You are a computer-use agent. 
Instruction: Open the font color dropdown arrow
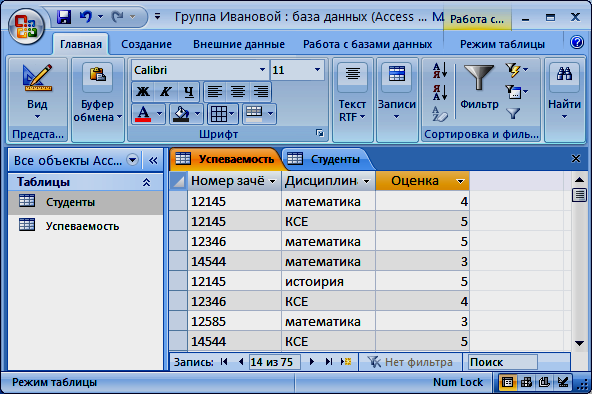[x=160, y=114]
